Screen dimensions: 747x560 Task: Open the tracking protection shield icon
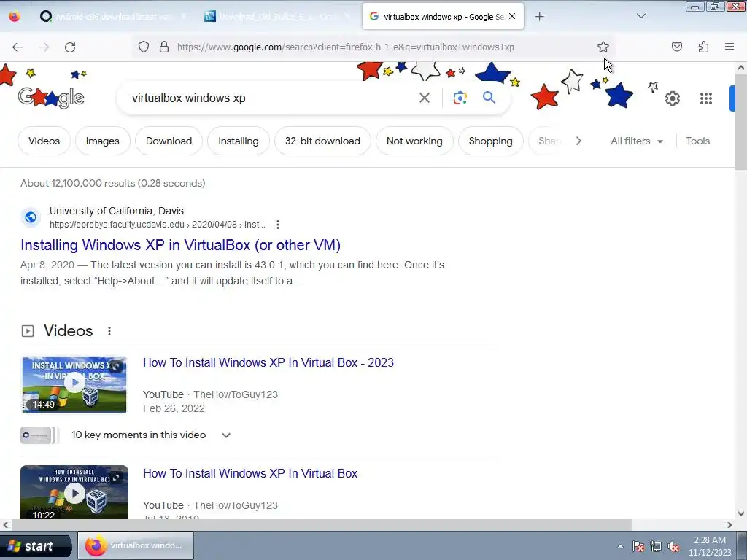click(x=144, y=47)
